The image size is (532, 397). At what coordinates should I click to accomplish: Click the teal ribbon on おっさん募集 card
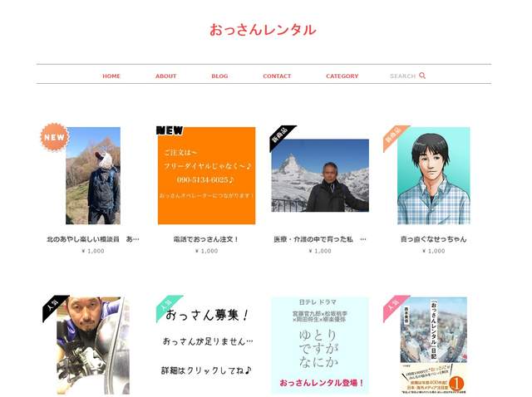[x=167, y=306]
